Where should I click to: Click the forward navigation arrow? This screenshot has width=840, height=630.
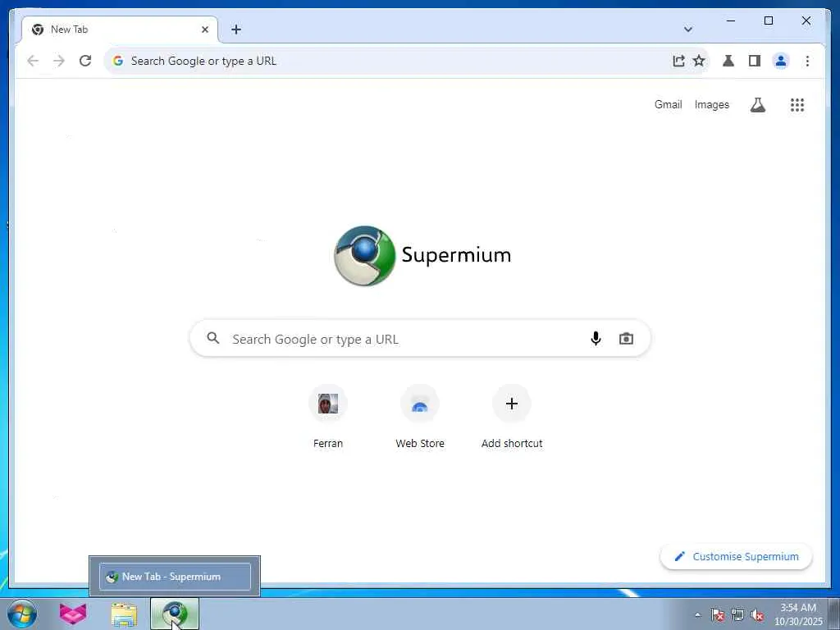[59, 61]
